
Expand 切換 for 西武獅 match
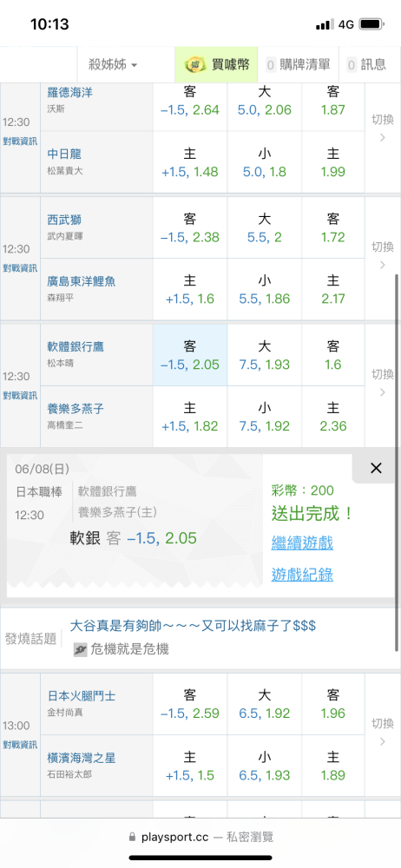coord(383,255)
